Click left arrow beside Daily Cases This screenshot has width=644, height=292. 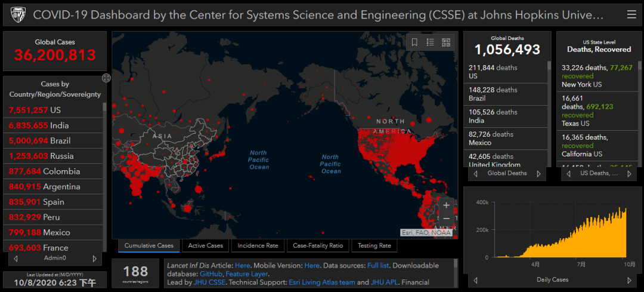(476, 280)
